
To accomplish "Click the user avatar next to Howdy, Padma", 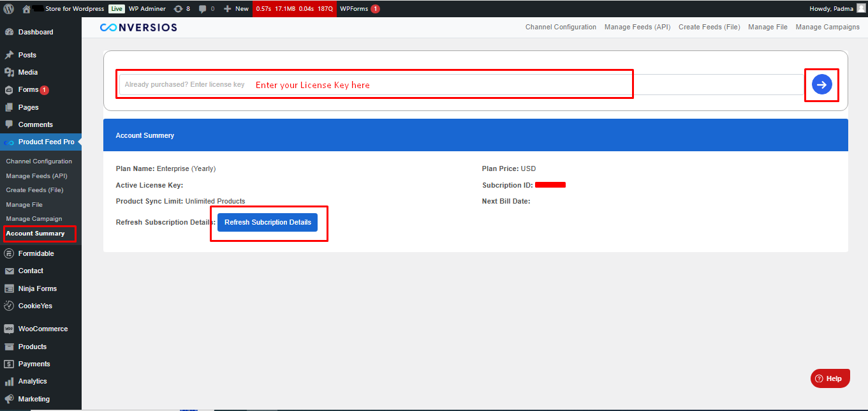I will pyautogui.click(x=861, y=8).
